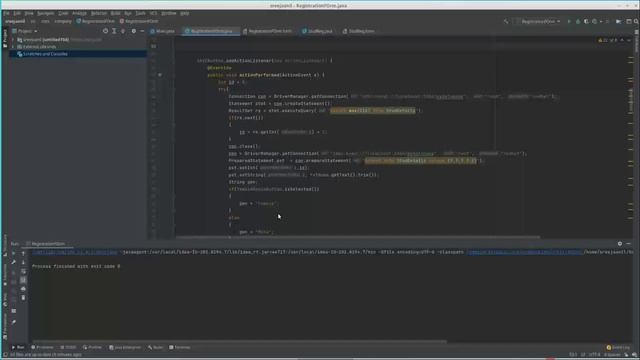Open the Project view dropdown
640x360 pixels.
tap(25, 31)
